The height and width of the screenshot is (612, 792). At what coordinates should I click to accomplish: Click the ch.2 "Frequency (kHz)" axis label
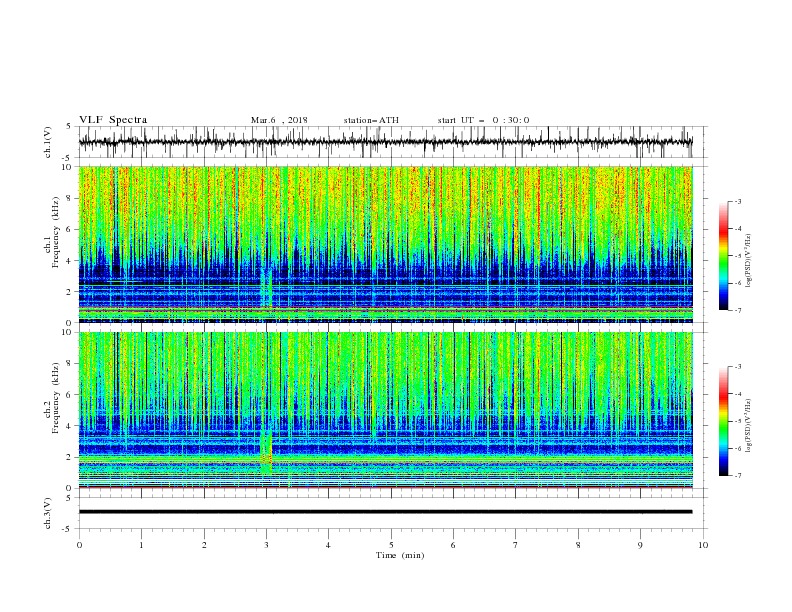click(55, 398)
